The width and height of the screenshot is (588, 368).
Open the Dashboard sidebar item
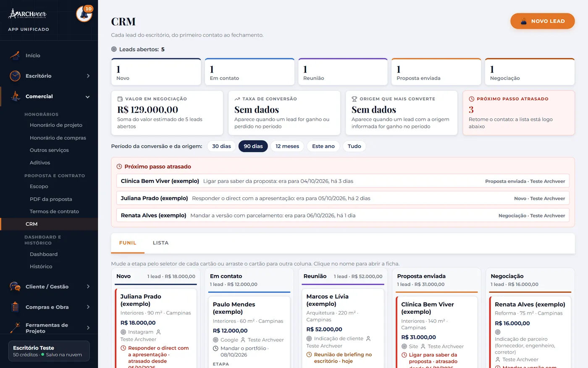[x=44, y=254]
